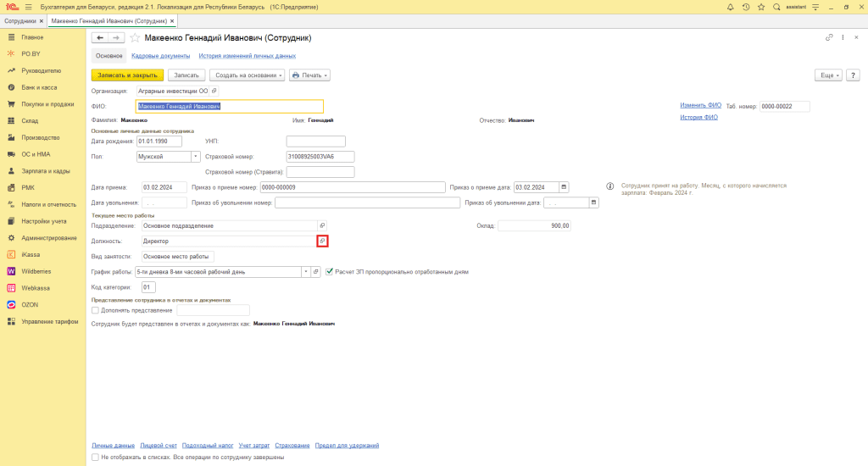This screenshot has width=868, height=466.
Task: Click the ФИО input field
Action: click(229, 106)
